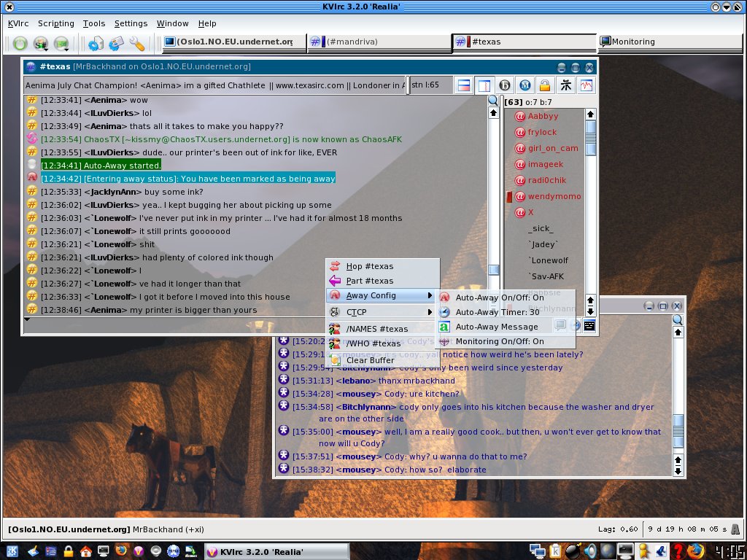Expand the Away Config submenu entry
The image size is (747, 560).
(x=382, y=296)
